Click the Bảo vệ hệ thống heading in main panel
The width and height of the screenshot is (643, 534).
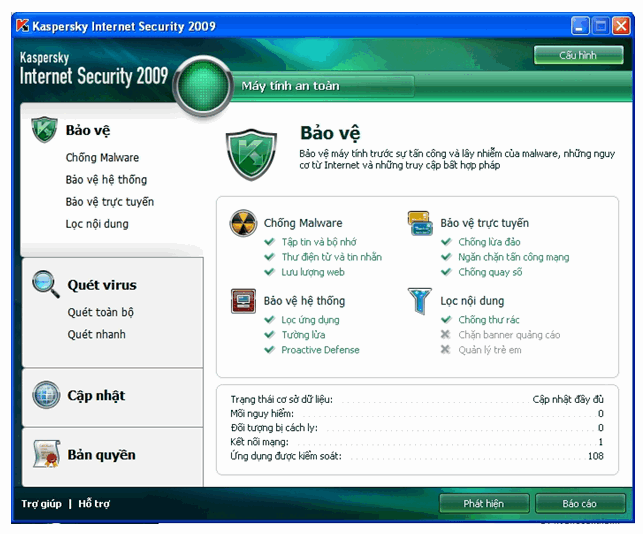tap(304, 301)
